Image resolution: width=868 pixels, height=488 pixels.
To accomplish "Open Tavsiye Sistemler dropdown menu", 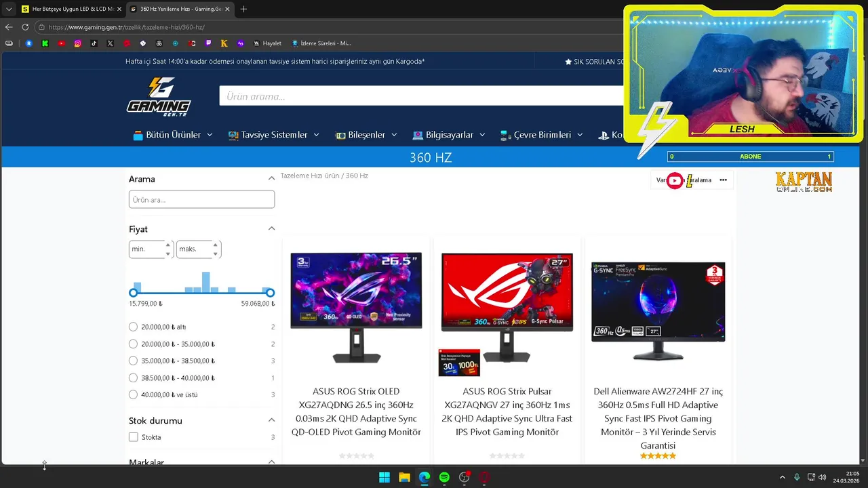I will coord(274,135).
